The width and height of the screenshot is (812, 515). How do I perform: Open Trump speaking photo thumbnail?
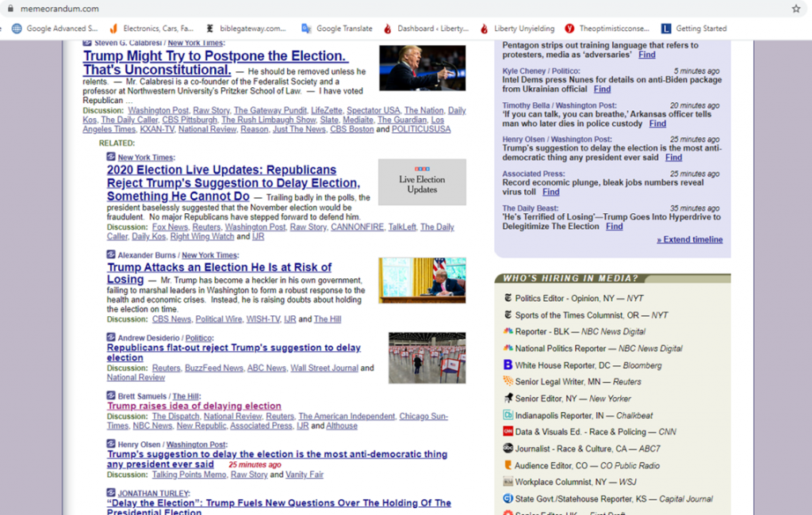click(x=422, y=68)
